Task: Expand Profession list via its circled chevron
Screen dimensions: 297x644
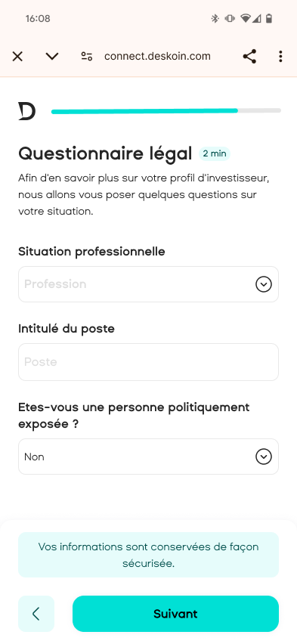Action: pyautogui.click(x=263, y=284)
